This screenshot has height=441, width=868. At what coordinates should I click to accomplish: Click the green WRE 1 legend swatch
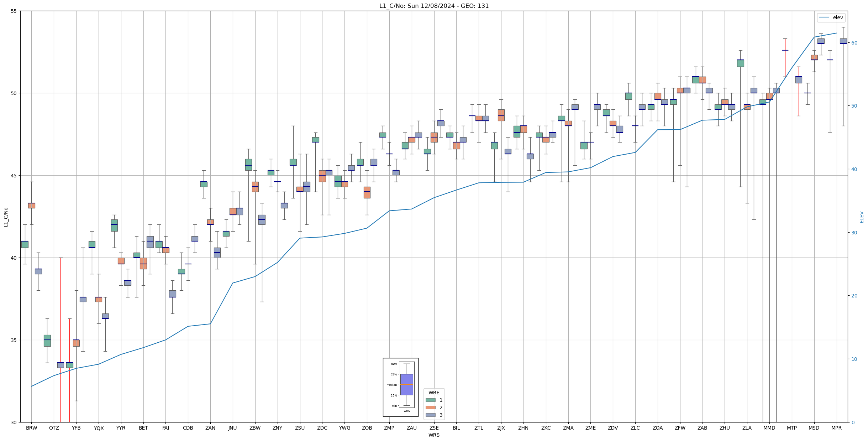[430, 400]
